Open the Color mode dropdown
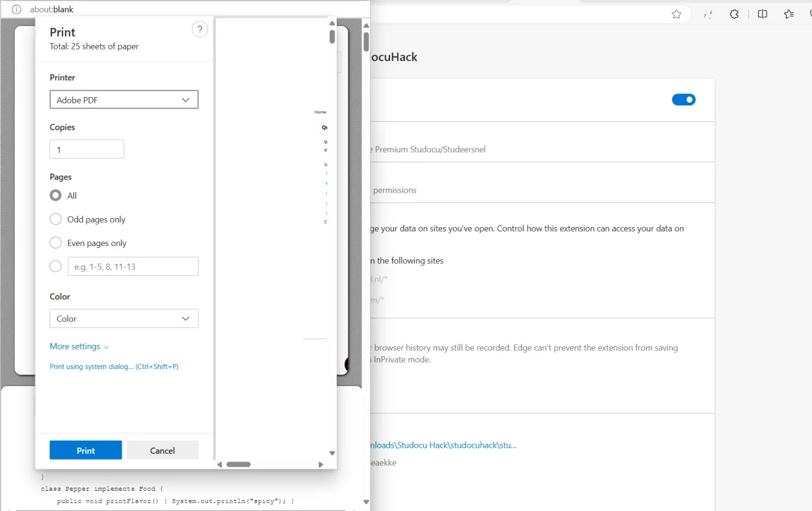This screenshot has height=511, width=812. click(124, 318)
